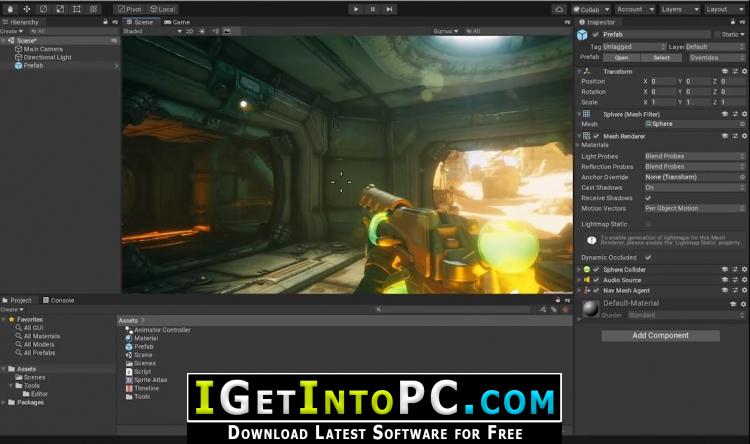Viewport: 750px width, 444px height.
Task: Select the Rotate tool in the toolbar
Action: click(44, 9)
